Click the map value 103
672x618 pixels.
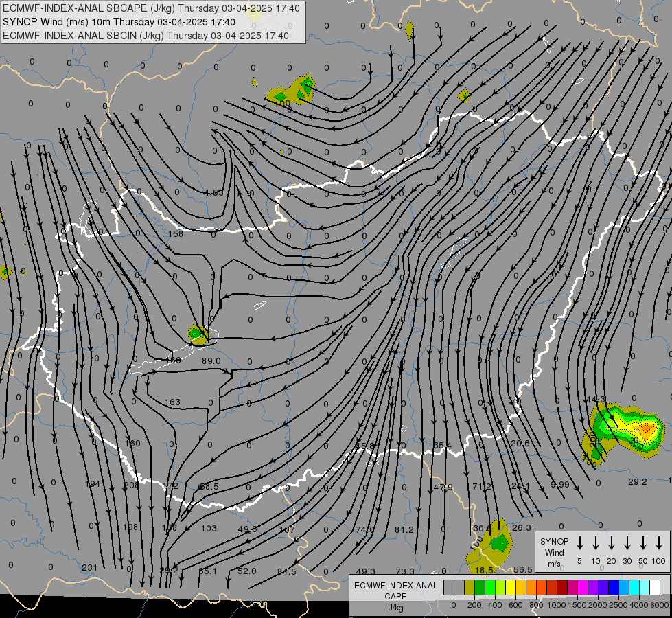(x=209, y=528)
